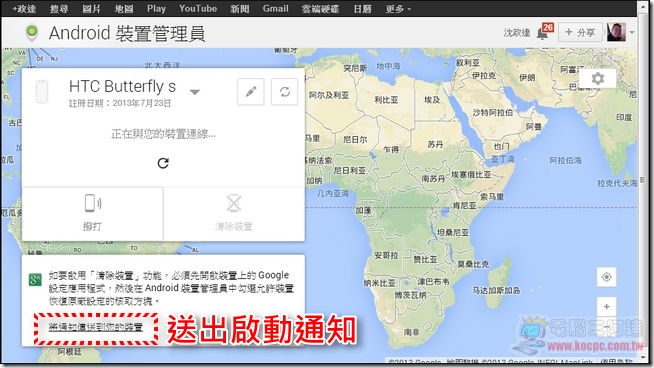
Task: Open 雲端硬碟 in the Google top bar
Action: tap(320, 9)
